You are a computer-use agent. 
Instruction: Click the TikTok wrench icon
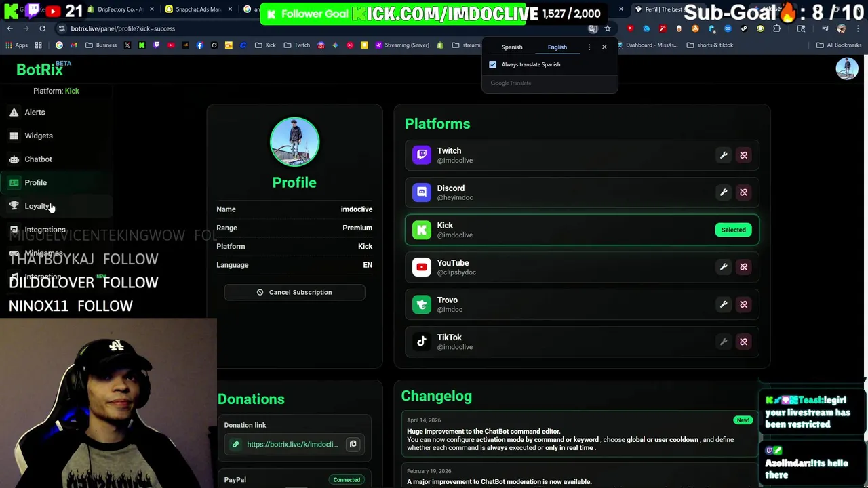(x=724, y=342)
